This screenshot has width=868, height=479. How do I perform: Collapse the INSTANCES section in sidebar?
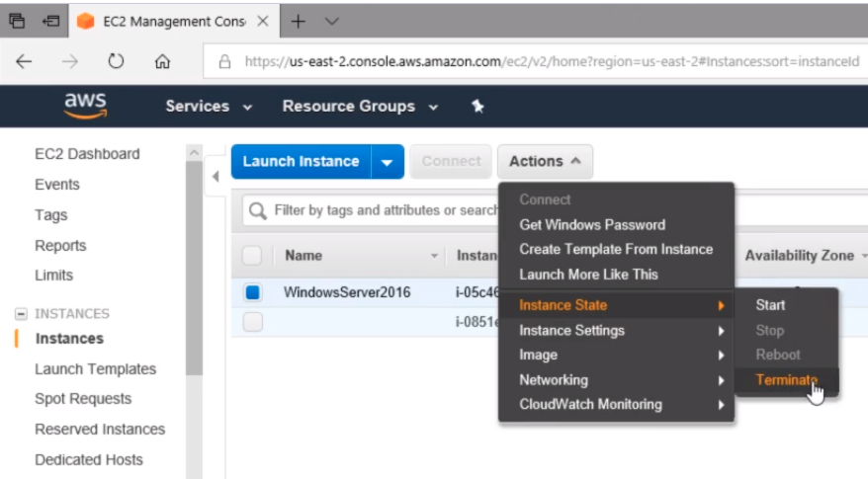[21, 314]
